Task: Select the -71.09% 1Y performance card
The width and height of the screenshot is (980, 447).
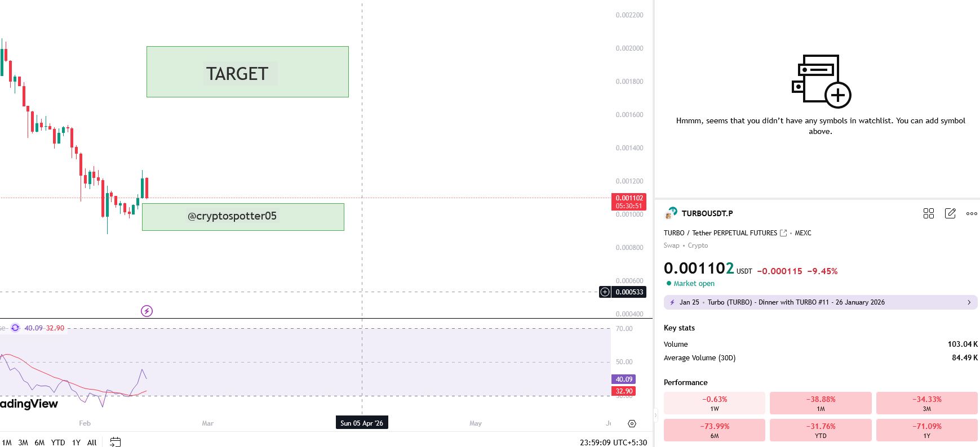Action: (927, 430)
